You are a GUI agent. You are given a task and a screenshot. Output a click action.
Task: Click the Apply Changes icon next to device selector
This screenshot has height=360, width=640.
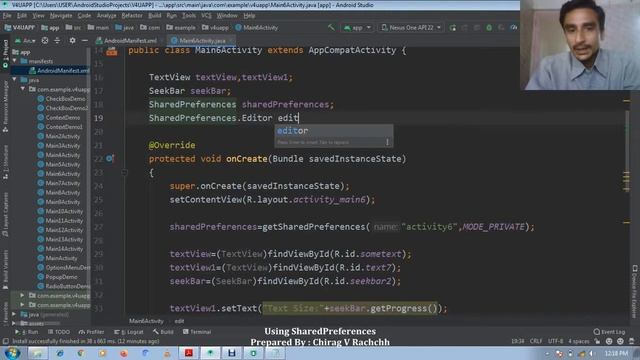pos(453,27)
